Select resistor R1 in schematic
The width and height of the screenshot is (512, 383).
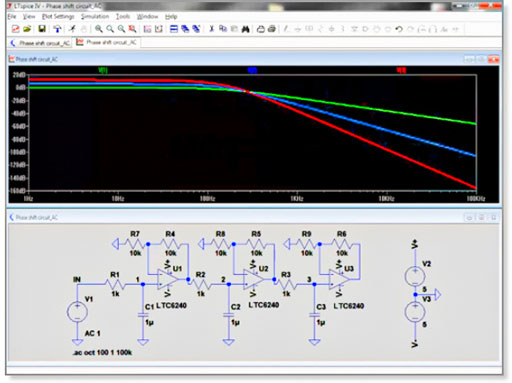[115, 284]
